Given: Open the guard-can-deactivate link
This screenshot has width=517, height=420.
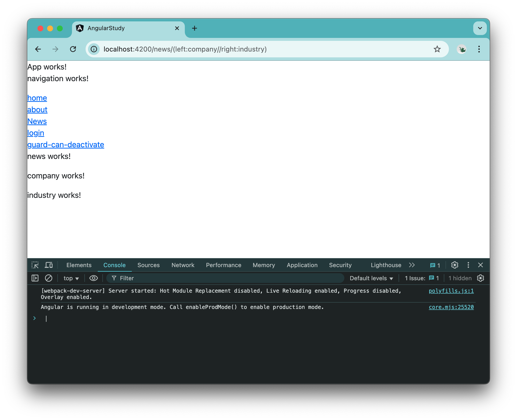Looking at the screenshot, I should [66, 144].
